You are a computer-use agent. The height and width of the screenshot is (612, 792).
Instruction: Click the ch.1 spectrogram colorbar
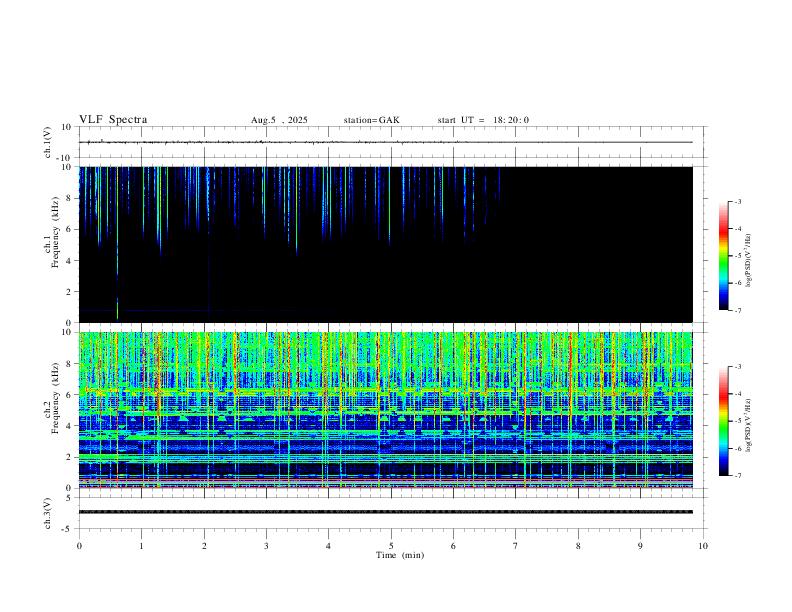723,256
